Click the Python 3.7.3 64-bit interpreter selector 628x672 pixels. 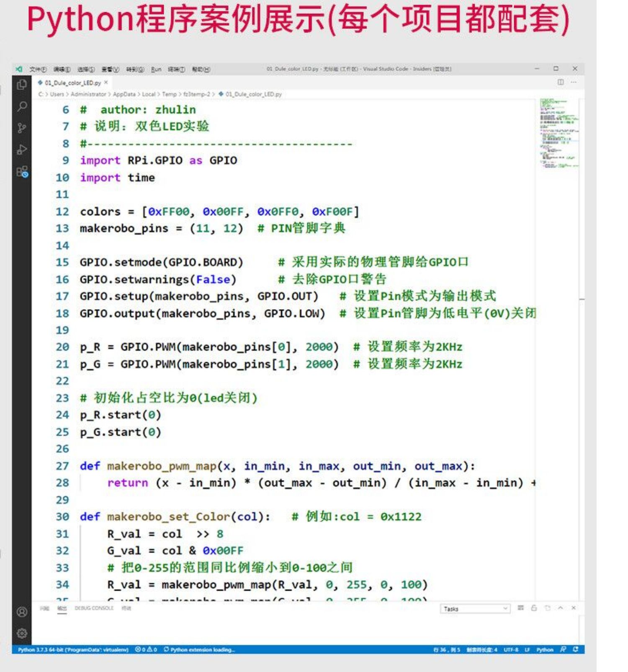(x=73, y=650)
